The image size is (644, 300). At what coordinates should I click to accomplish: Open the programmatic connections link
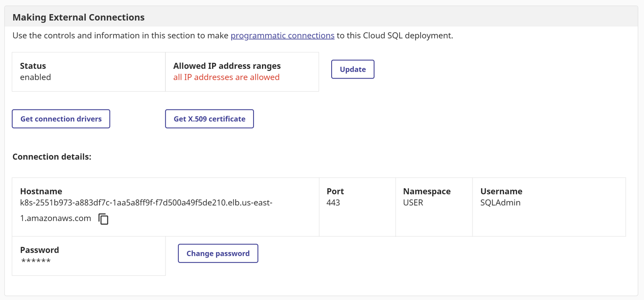(282, 35)
